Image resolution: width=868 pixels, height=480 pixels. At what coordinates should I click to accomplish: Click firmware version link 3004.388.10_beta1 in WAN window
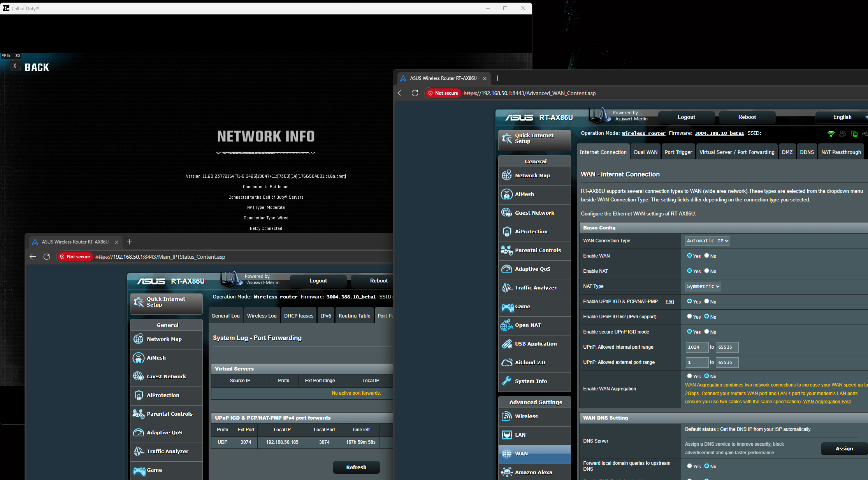click(719, 133)
